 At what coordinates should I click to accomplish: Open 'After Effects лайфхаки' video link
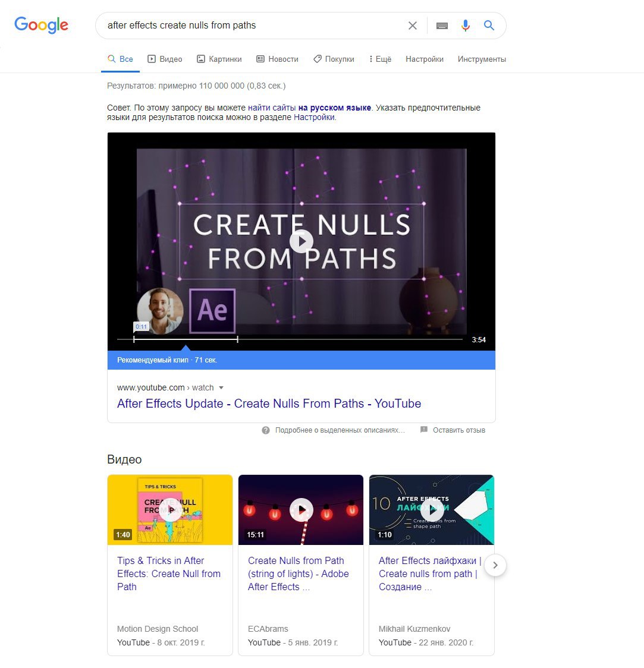coord(429,574)
